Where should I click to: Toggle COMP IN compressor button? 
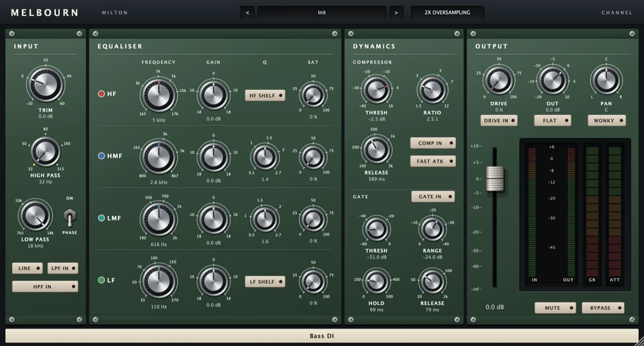tap(433, 143)
